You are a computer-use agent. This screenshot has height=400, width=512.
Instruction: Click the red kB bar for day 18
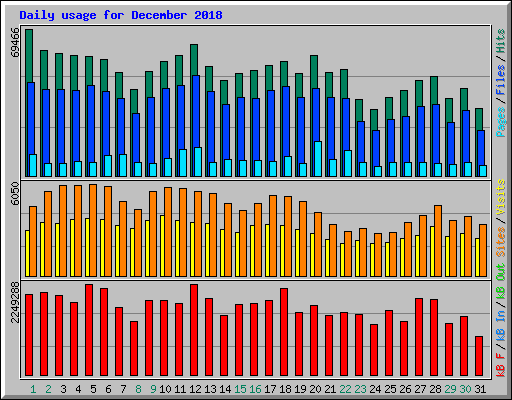pyautogui.click(x=284, y=332)
